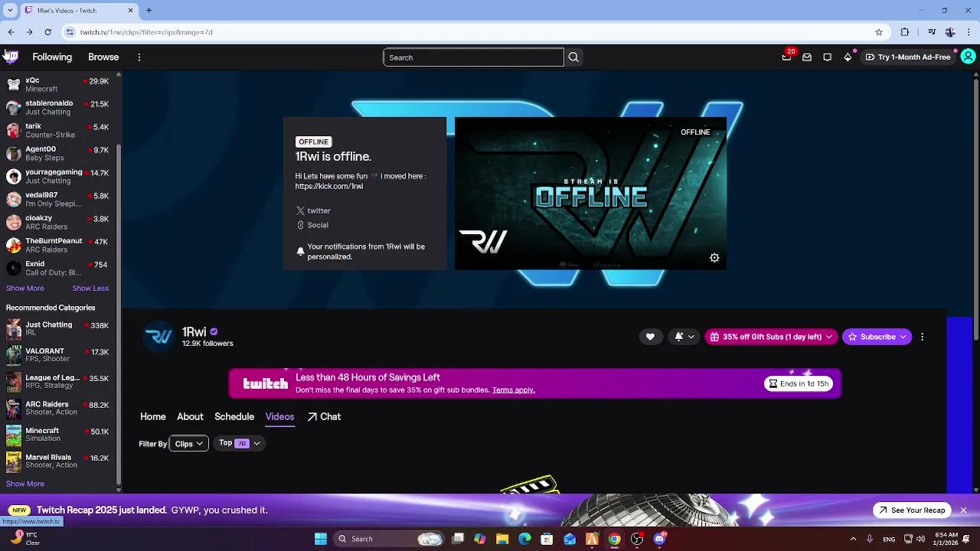This screenshot has height=551, width=980.
Task: Reload the current page
Action: (47, 32)
